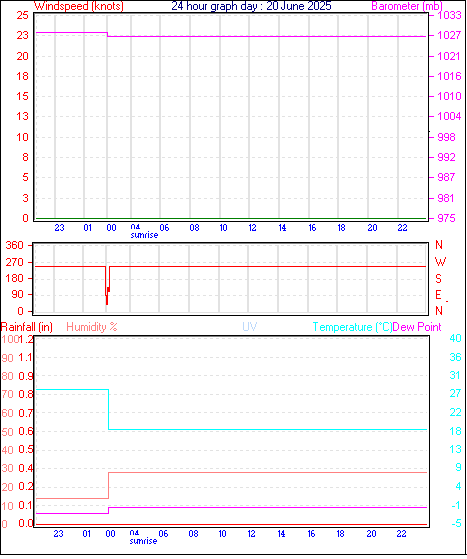The image size is (467, 559).
Task: Click the 'Dew Point' legend label
Action: (x=417, y=327)
